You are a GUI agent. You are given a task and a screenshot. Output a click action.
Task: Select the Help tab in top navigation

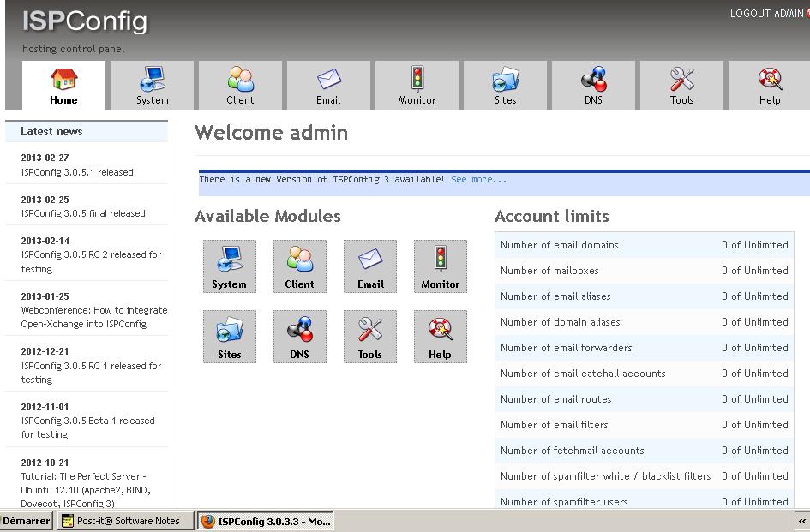[x=769, y=85]
